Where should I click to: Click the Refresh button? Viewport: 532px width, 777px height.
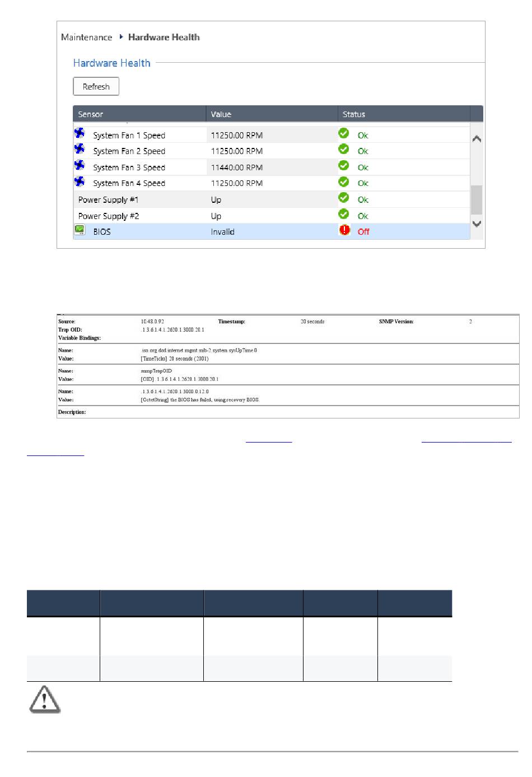96,86
